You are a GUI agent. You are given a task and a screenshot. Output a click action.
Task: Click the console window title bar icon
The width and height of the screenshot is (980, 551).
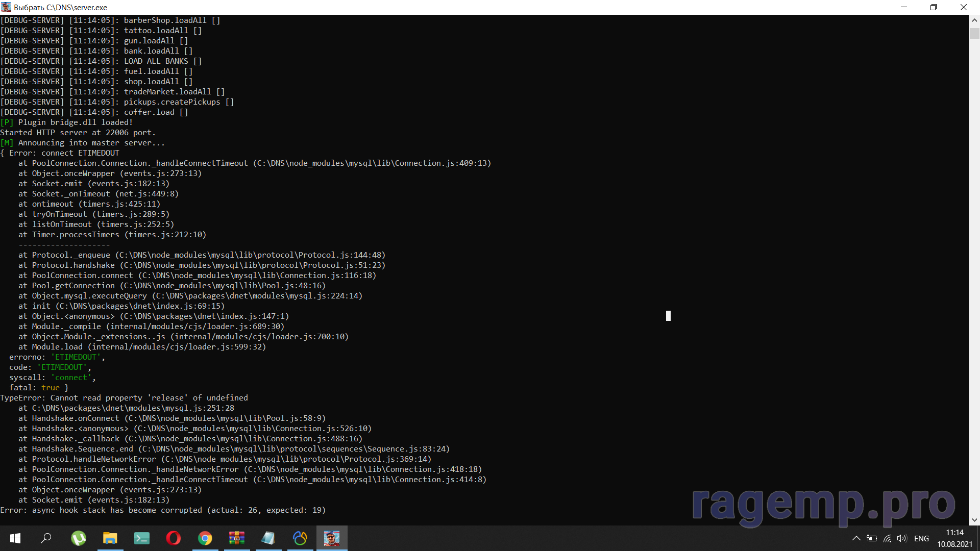(x=6, y=7)
